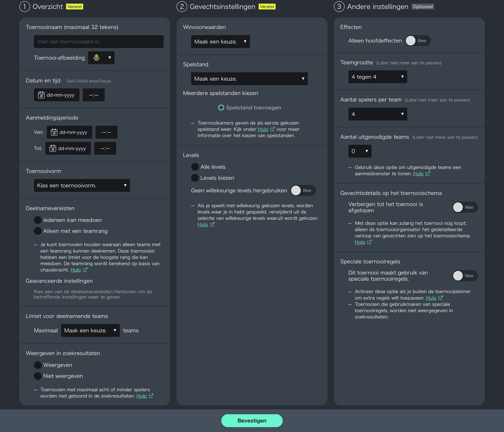Open the Aantal uitgenodigde teams dropdown

tap(360, 151)
